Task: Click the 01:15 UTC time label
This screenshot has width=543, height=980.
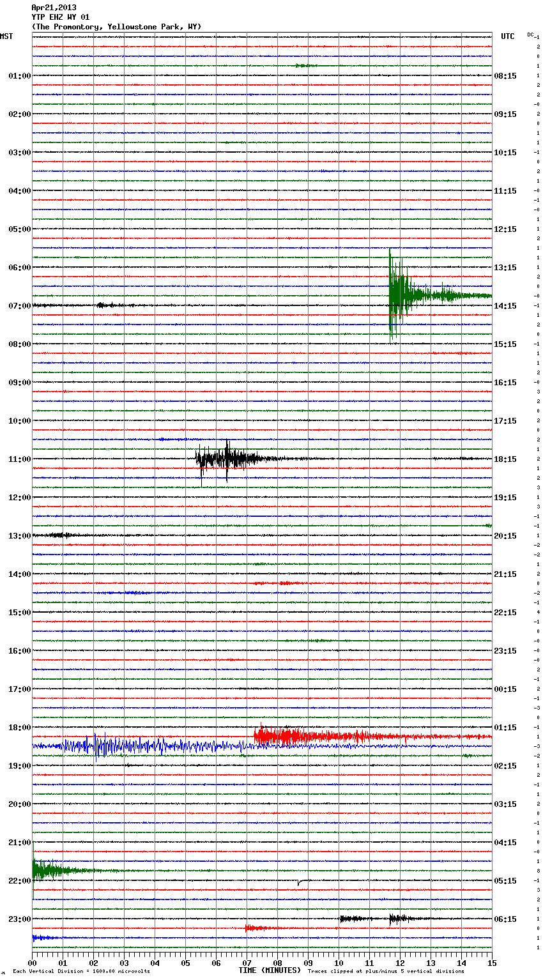Action: click(x=505, y=728)
